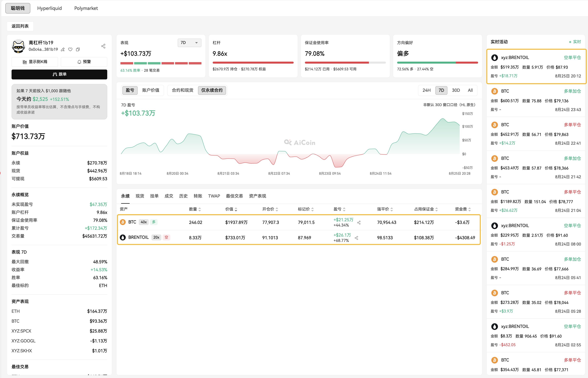
Task: Click the BTC icon on the 8月24日 05:41 activity
Action: 495,260
